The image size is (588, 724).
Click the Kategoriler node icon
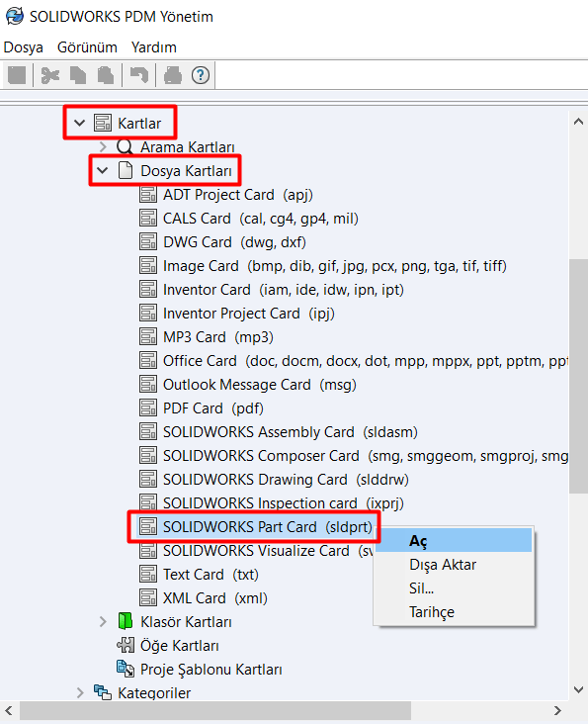click(x=103, y=692)
